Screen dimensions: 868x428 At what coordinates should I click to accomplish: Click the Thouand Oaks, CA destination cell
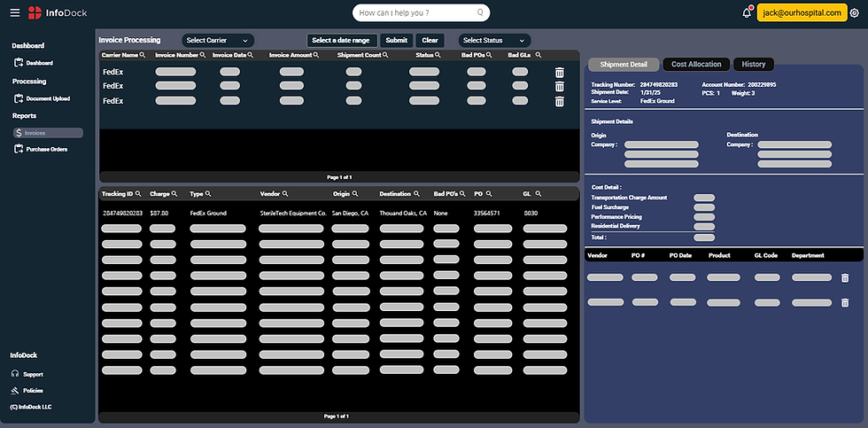[403, 214]
